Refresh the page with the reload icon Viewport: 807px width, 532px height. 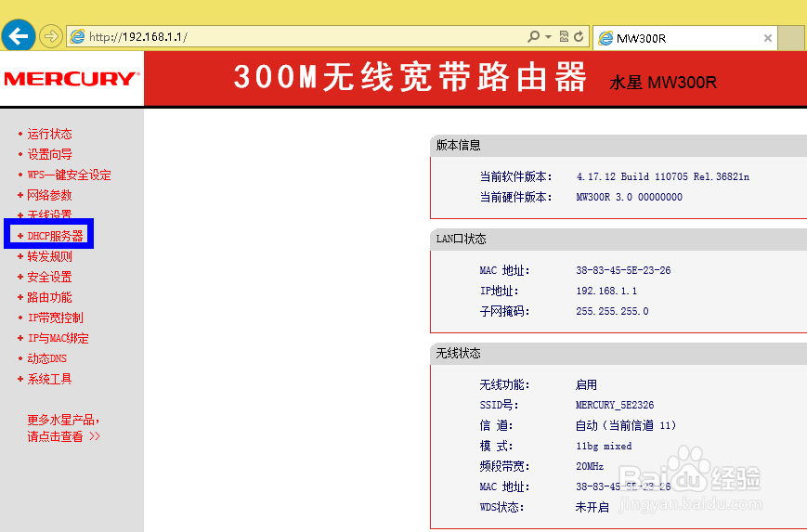pyautogui.click(x=579, y=36)
